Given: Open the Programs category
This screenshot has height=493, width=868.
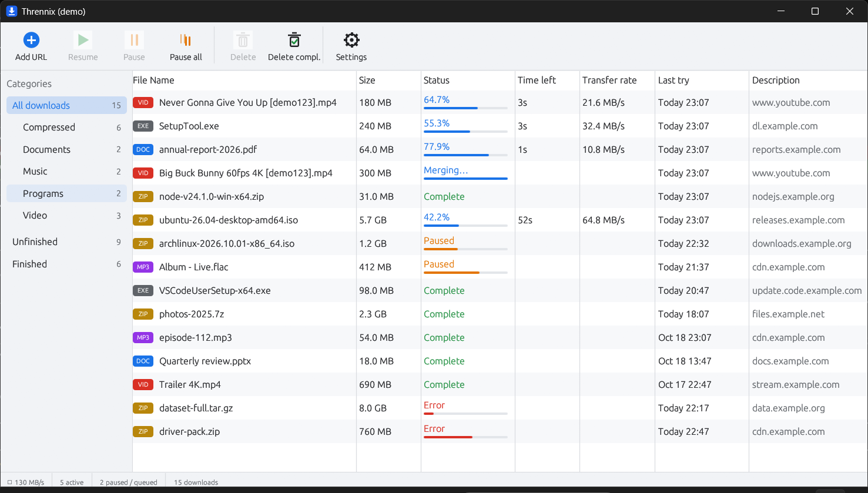Looking at the screenshot, I should tap(66, 193).
